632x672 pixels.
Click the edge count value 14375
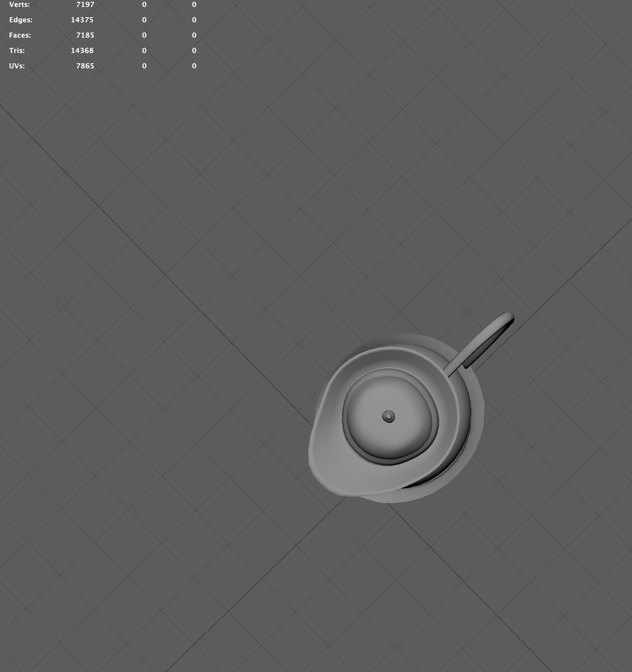(82, 20)
